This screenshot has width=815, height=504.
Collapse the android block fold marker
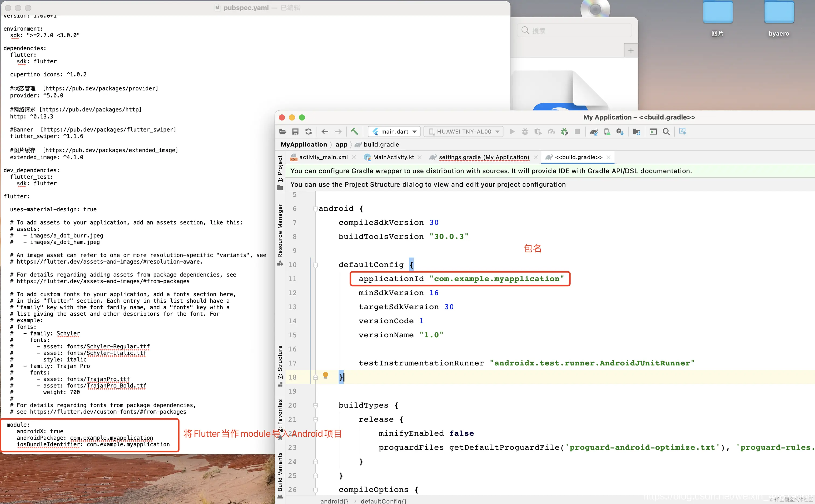pos(315,209)
